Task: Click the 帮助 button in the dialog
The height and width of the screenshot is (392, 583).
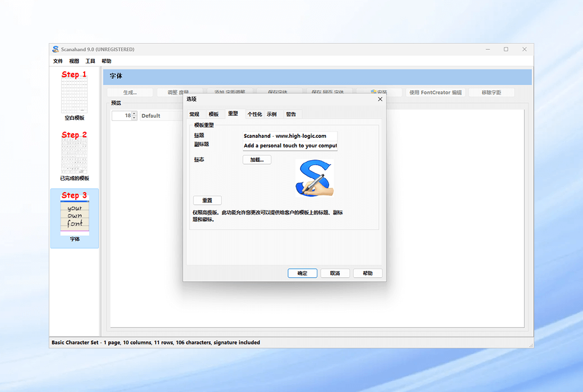Action: 368,273
